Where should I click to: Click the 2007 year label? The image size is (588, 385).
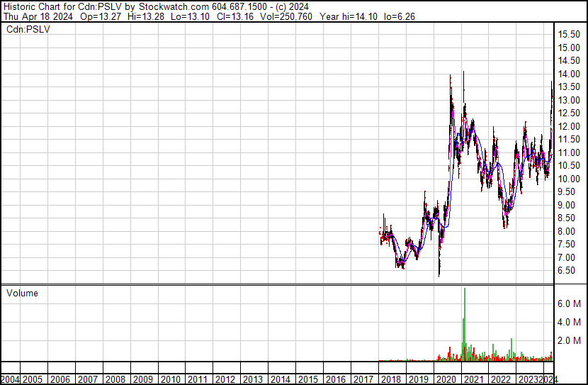pos(88,379)
